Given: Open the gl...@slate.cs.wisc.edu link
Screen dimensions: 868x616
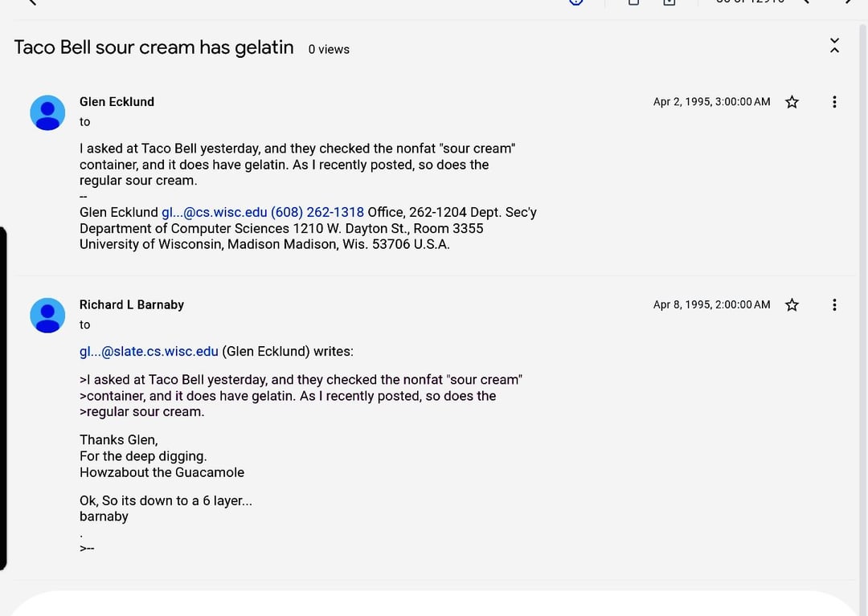Looking at the screenshot, I should click(x=149, y=351).
